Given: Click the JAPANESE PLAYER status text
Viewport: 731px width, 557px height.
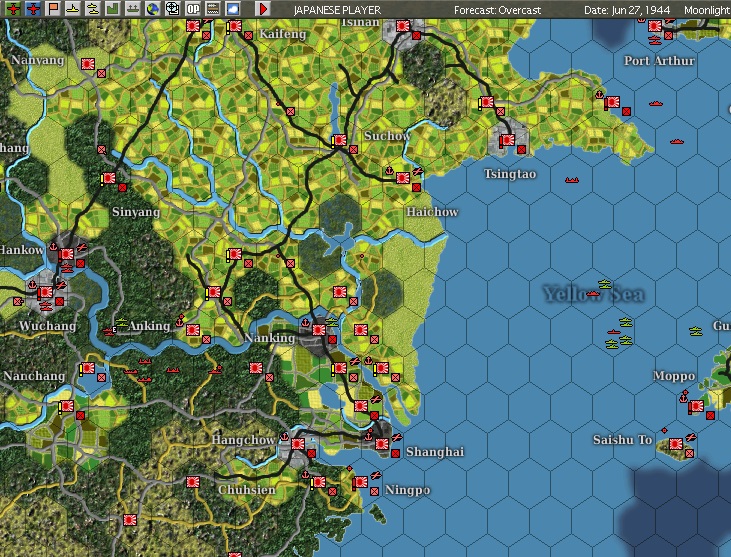Looking at the screenshot, I should pyautogui.click(x=337, y=10).
